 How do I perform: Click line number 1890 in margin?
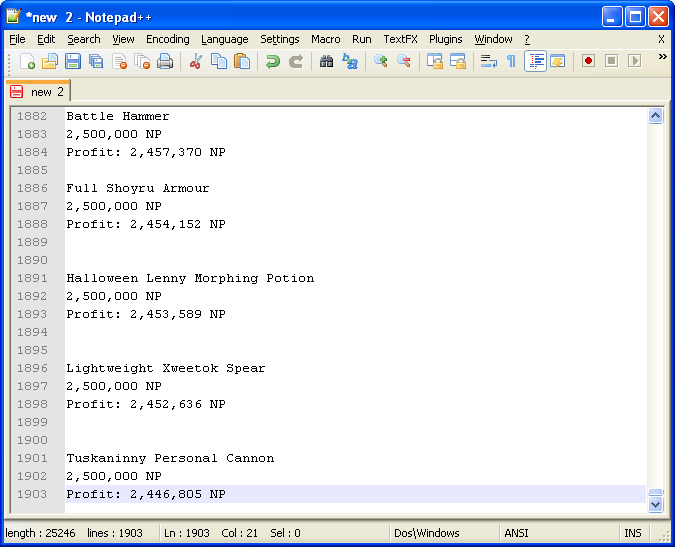tap(32, 260)
